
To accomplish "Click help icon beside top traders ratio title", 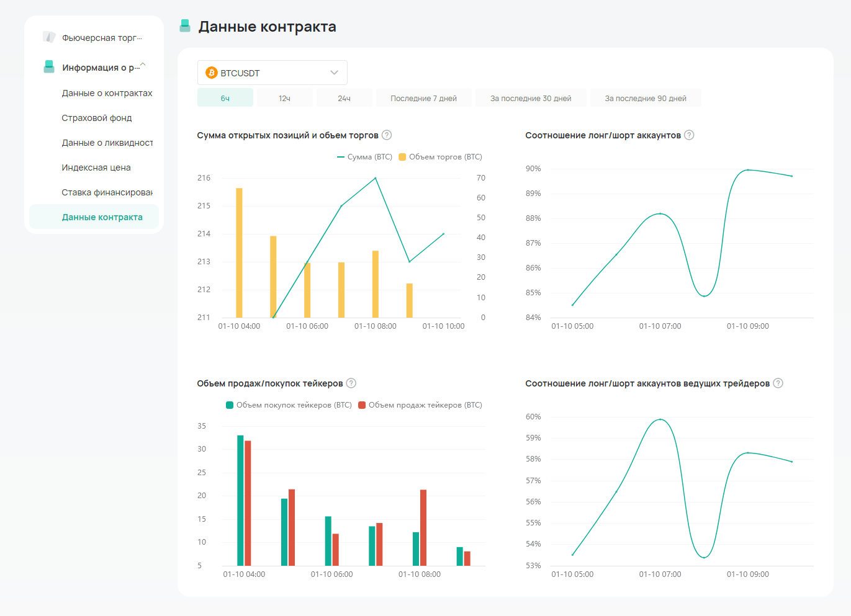I will coord(778,383).
